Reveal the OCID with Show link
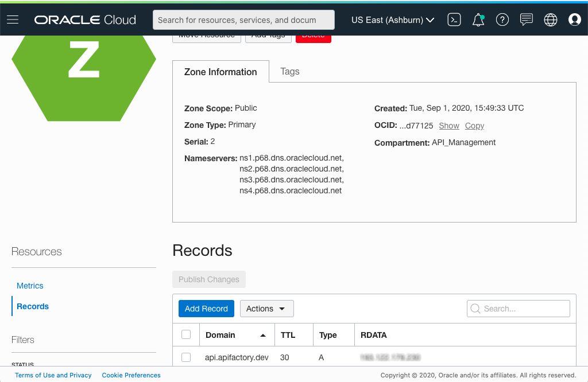Screen dimensions: 588x382 tap(448, 125)
